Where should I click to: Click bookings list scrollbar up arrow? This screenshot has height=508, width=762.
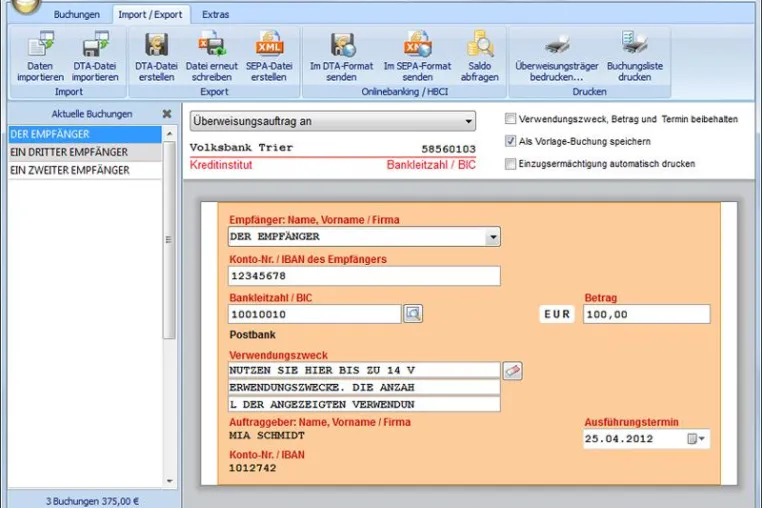click(x=170, y=133)
